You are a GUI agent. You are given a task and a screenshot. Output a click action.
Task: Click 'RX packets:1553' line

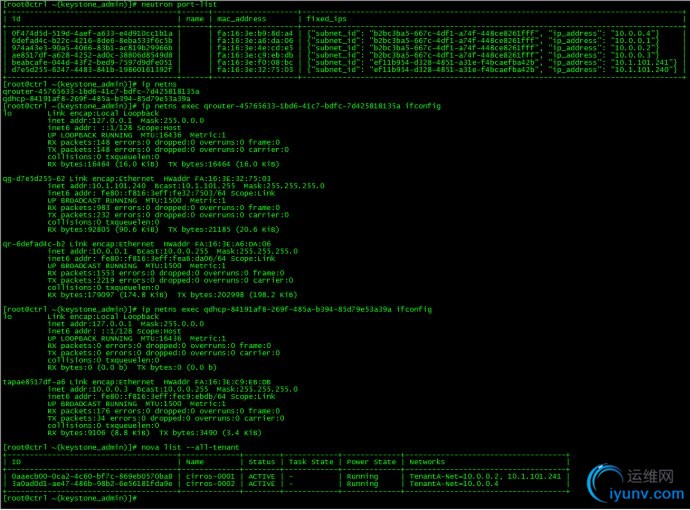coord(166,273)
